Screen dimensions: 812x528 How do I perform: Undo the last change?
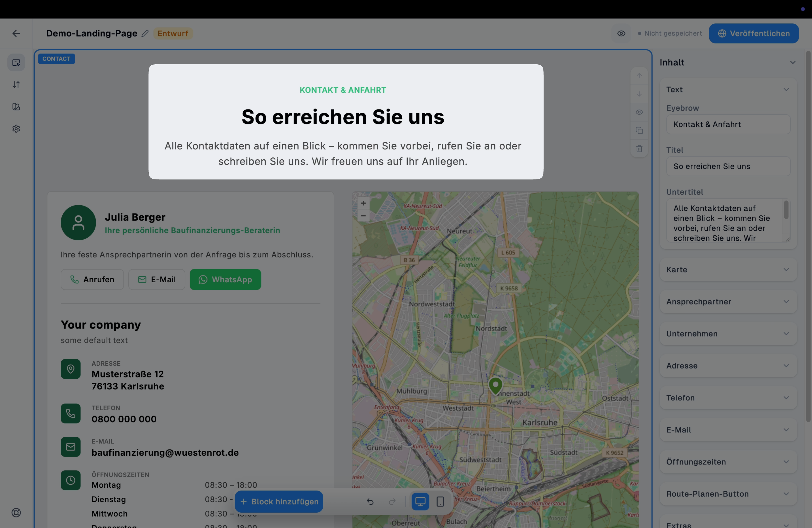(x=370, y=501)
